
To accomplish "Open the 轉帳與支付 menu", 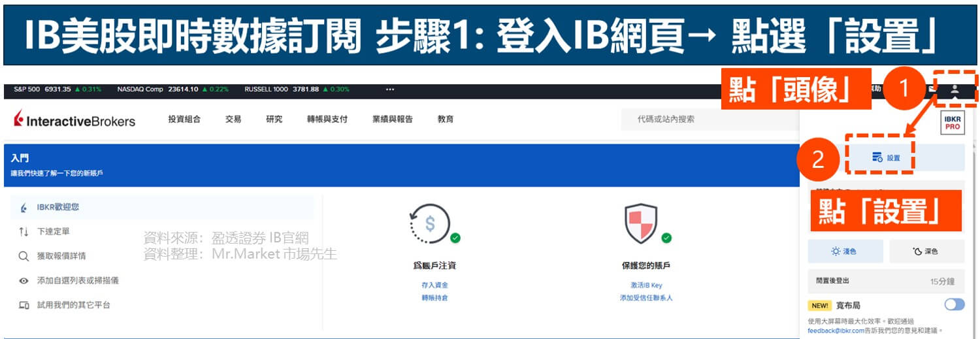I will tap(327, 119).
